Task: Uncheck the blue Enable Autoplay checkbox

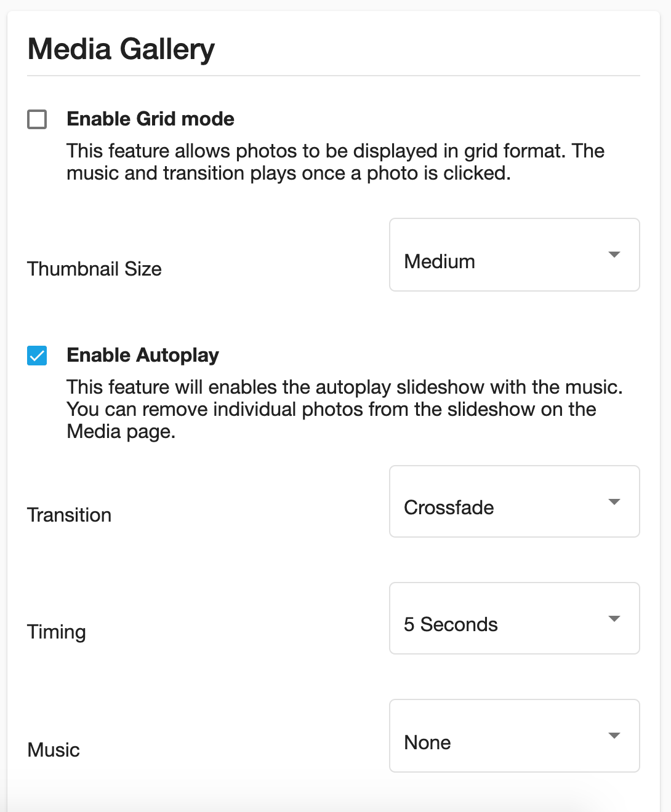Action: pos(37,356)
